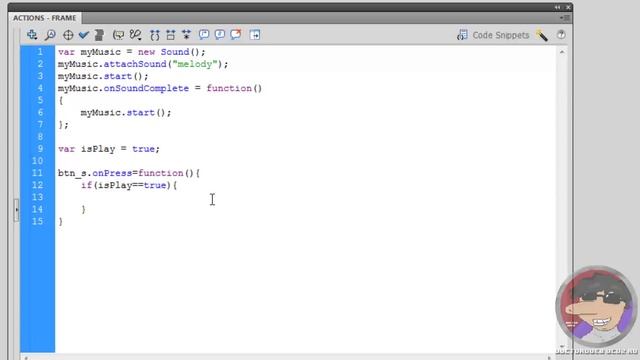Open the Debug options icon
Viewport: 640px width, 360px height.
click(135, 35)
